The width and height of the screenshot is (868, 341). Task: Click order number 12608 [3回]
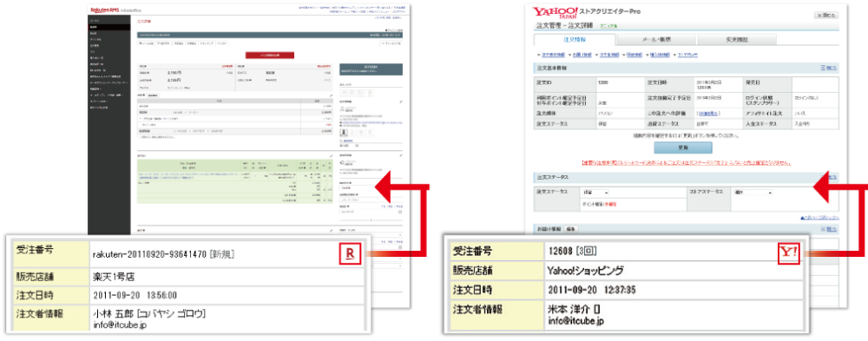click(x=572, y=252)
